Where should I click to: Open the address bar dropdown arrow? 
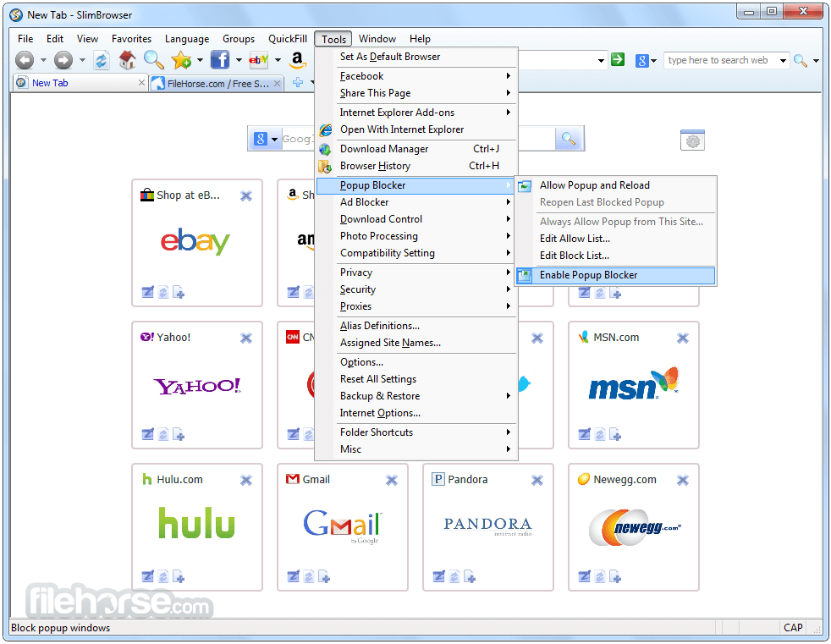tap(602, 61)
